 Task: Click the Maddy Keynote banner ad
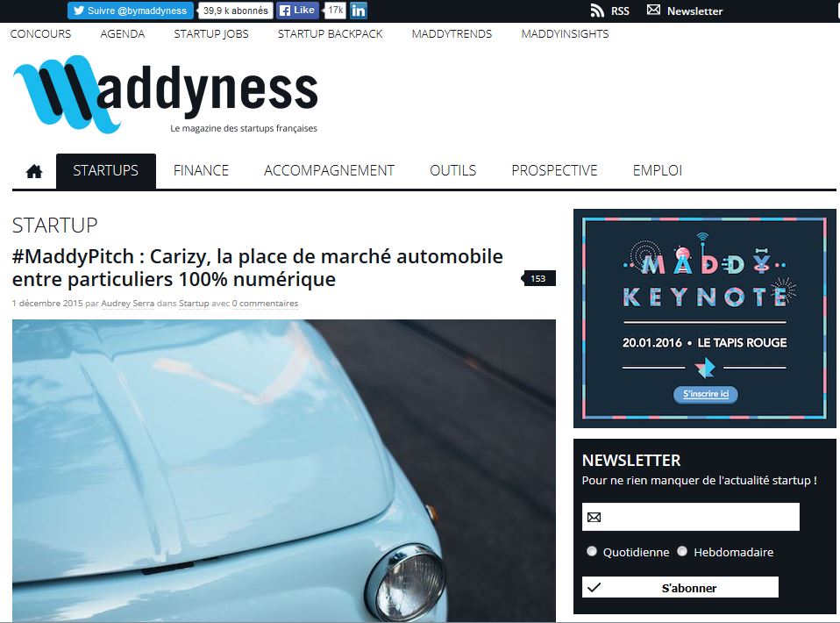pyautogui.click(x=704, y=319)
